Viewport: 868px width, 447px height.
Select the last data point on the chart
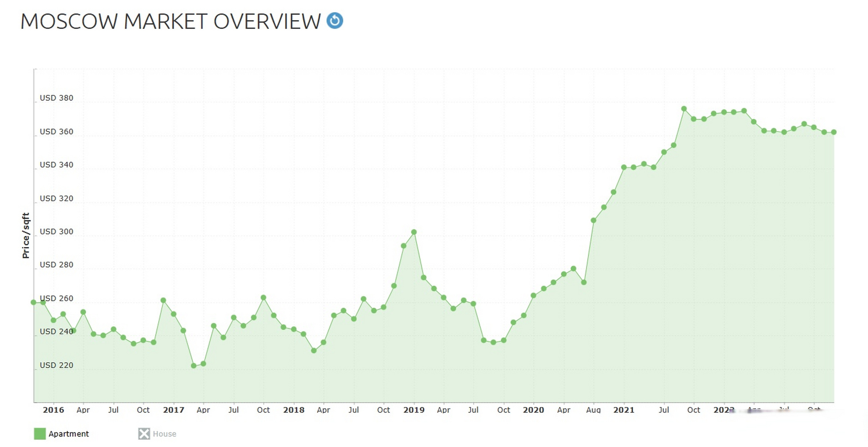pos(833,132)
